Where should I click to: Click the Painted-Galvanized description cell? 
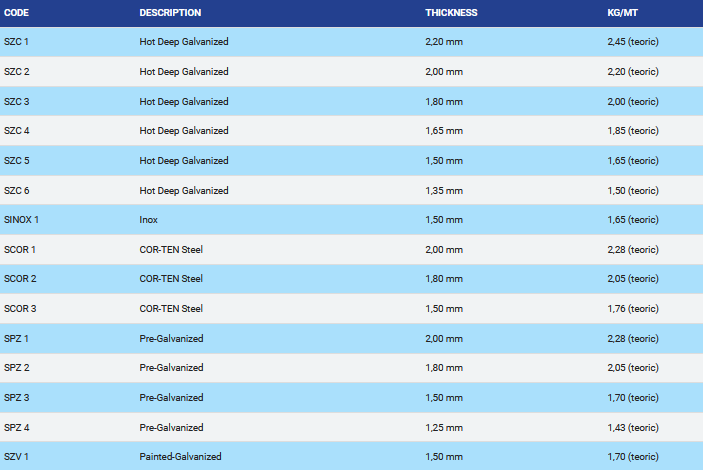coord(180,457)
